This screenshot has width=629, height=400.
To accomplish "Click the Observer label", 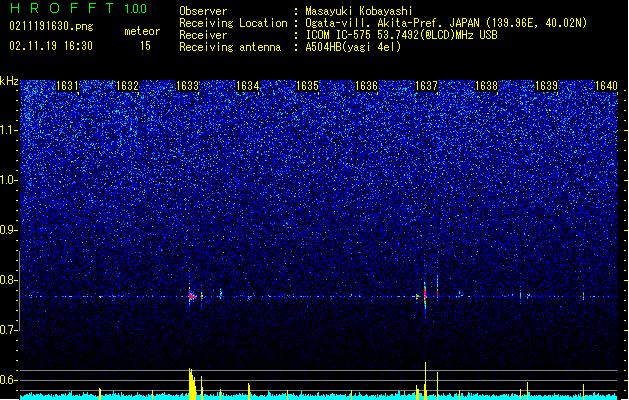I will click(x=203, y=11).
